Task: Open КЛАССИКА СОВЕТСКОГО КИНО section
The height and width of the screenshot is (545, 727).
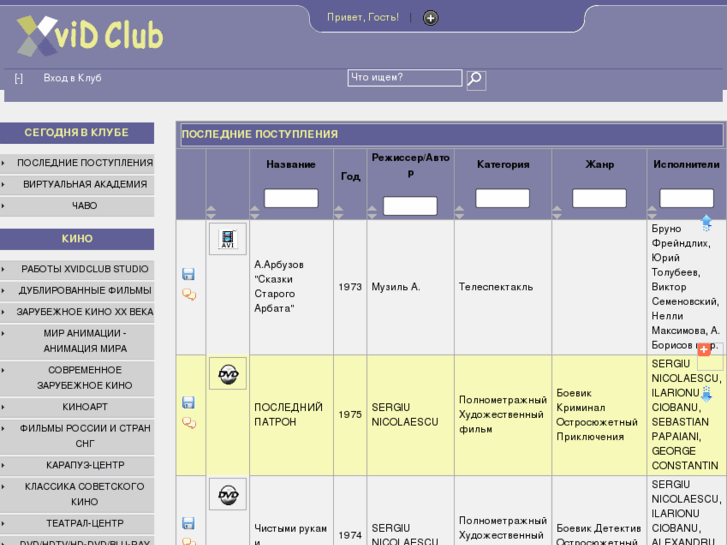Action: (x=77, y=494)
